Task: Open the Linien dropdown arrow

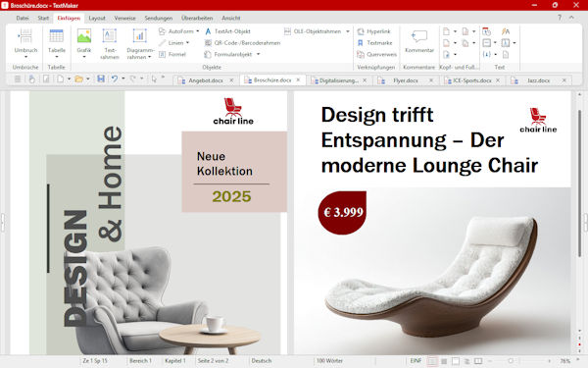Action: (x=187, y=43)
